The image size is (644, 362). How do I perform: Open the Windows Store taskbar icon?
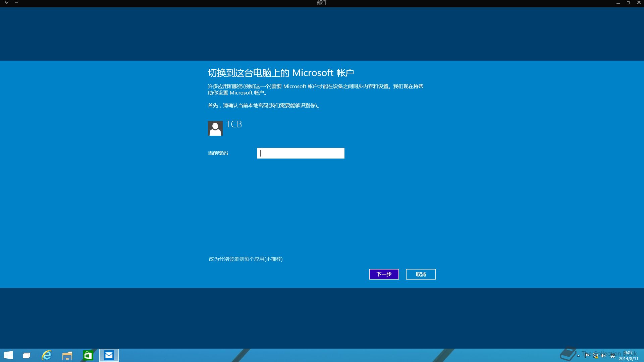coord(88,355)
